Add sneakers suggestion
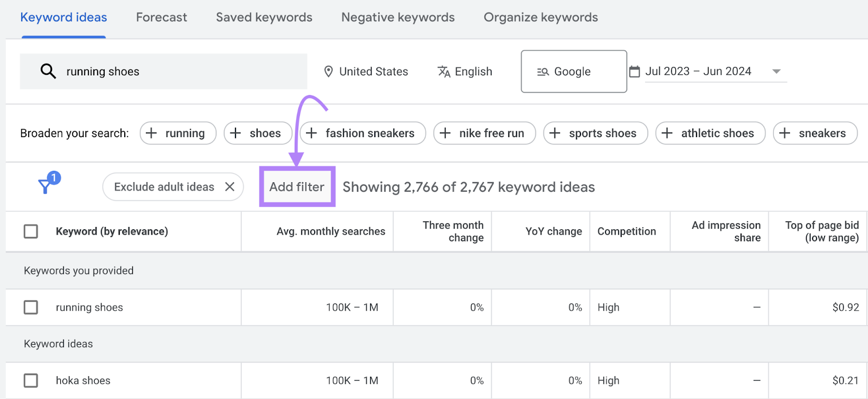The image size is (868, 399). click(x=815, y=133)
